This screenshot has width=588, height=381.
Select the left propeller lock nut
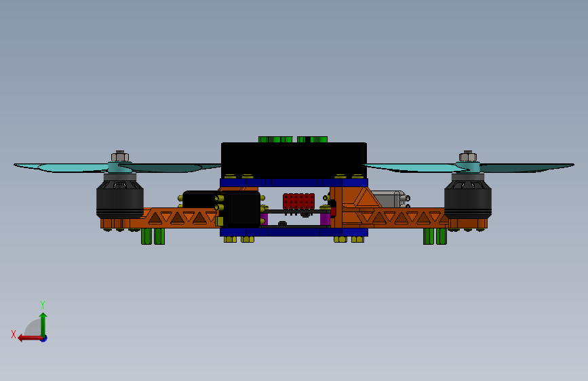click(x=119, y=157)
